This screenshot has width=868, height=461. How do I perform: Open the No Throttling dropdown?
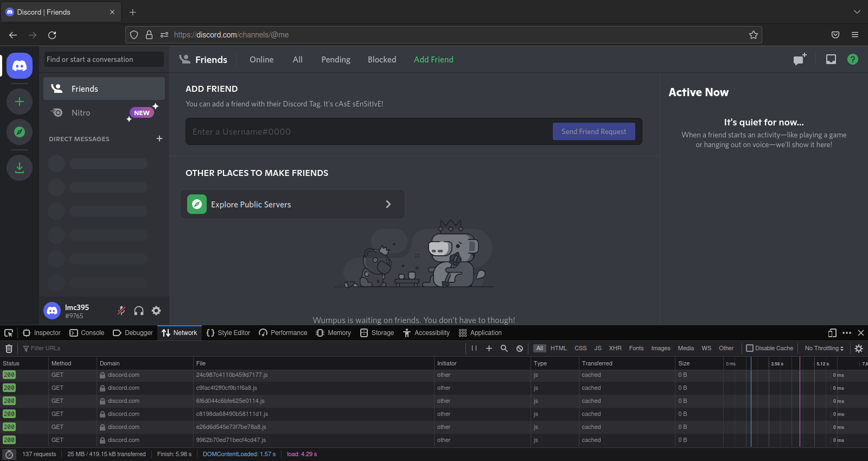[x=824, y=348]
